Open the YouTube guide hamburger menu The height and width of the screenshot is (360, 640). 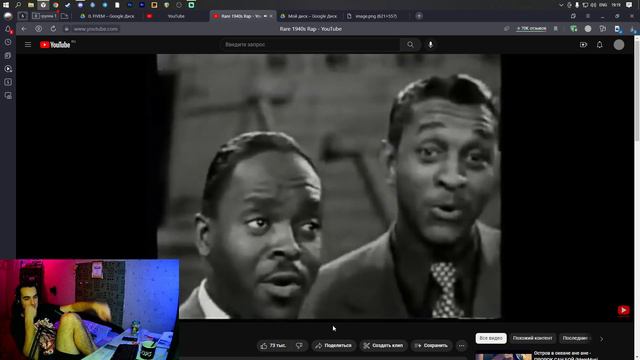coord(28,44)
